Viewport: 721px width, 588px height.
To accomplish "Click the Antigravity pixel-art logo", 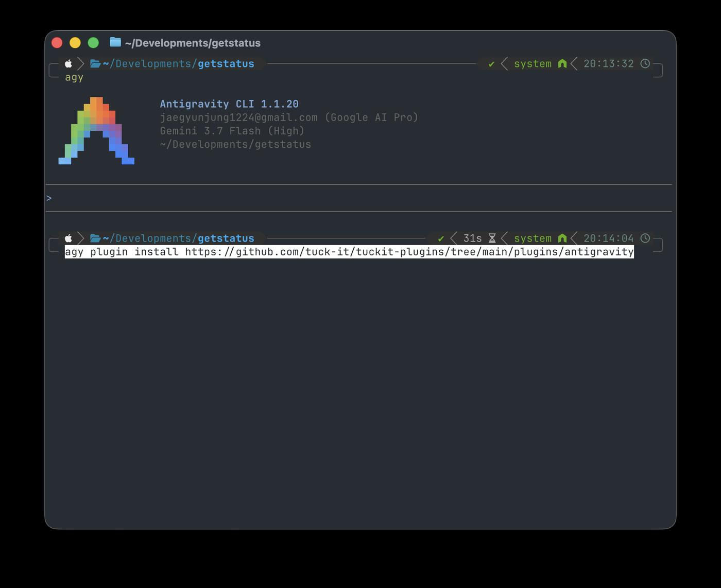I will 96,131.
